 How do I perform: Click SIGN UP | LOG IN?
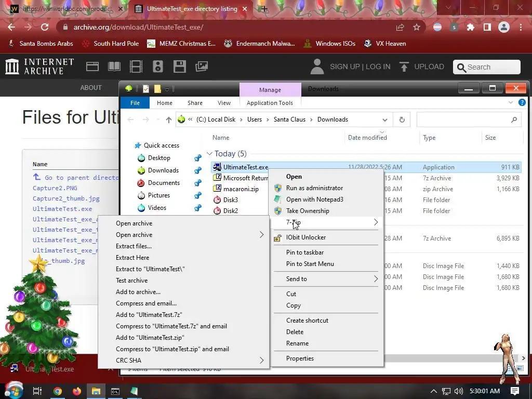coord(360,66)
